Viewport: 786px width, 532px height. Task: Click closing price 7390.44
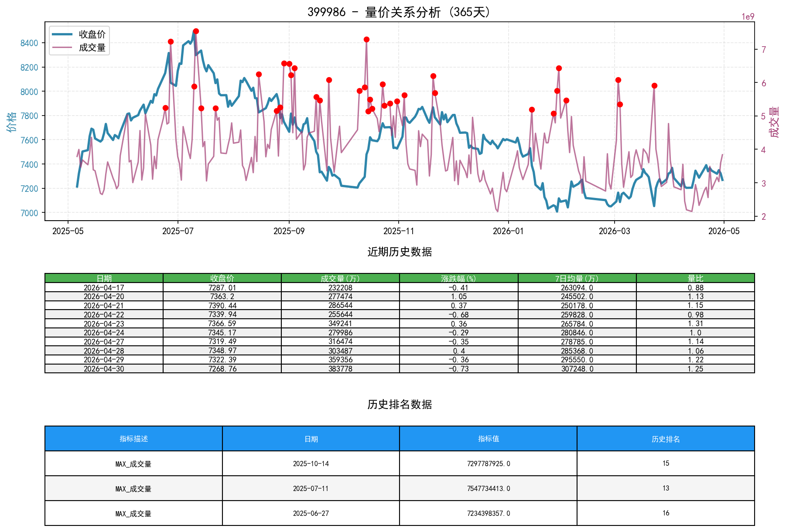point(222,306)
